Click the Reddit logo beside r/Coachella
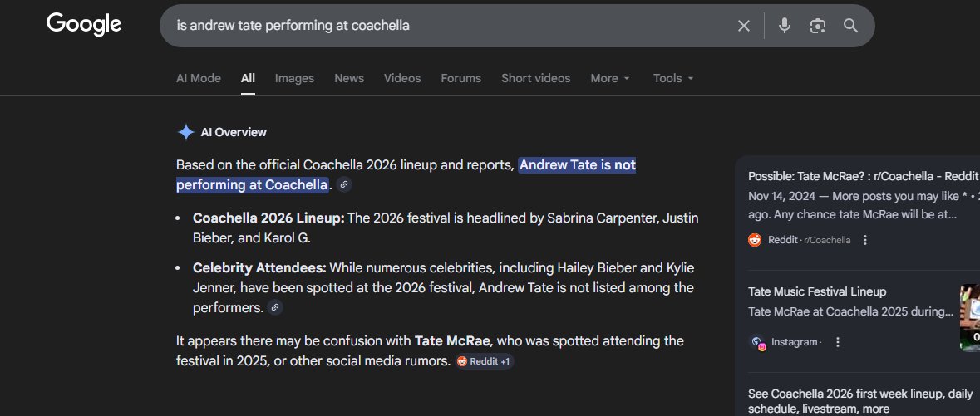 coord(755,240)
